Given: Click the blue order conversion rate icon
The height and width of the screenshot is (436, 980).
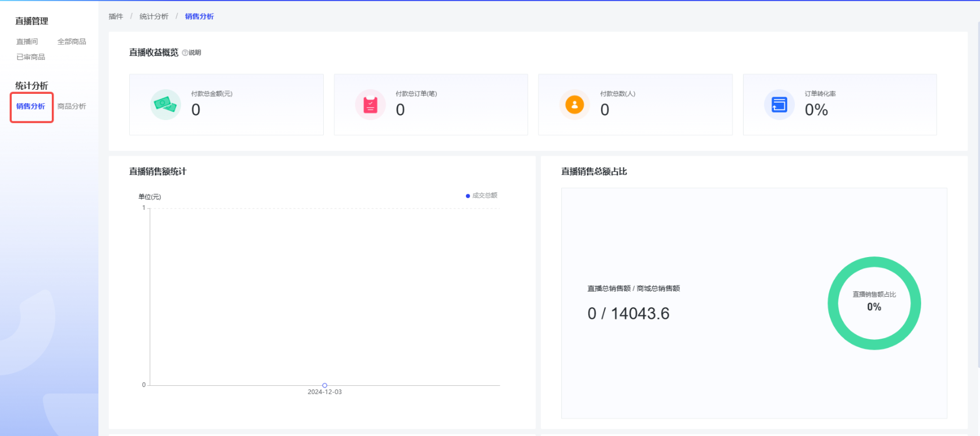Looking at the screenshot, I should (x=779, y=105).
